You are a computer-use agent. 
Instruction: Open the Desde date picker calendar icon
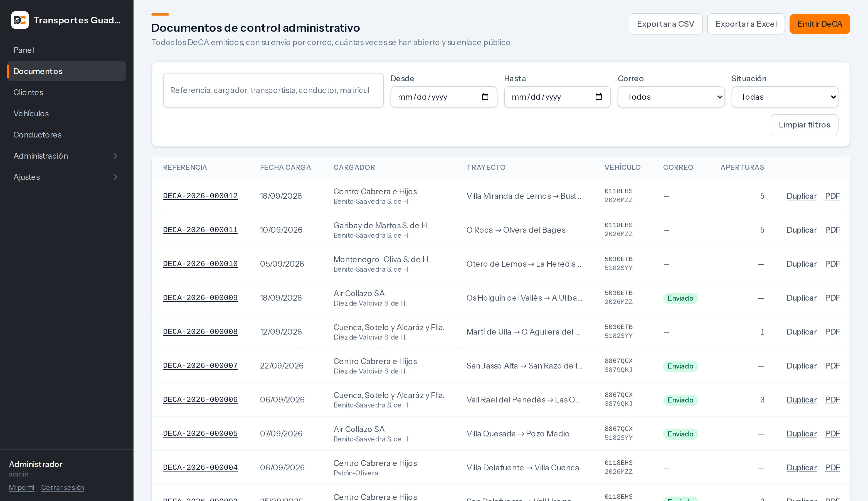point(485,97)
